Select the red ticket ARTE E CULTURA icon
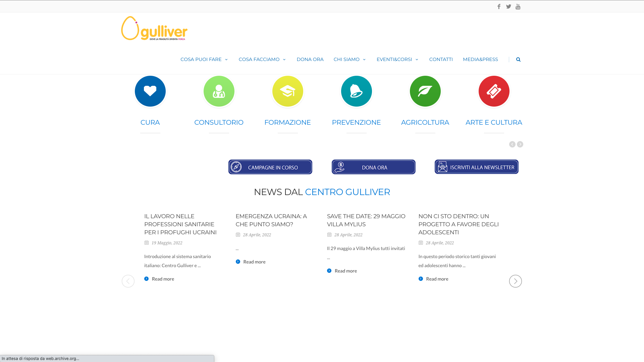Screen dimensions: 644x362 coord(494,91)
